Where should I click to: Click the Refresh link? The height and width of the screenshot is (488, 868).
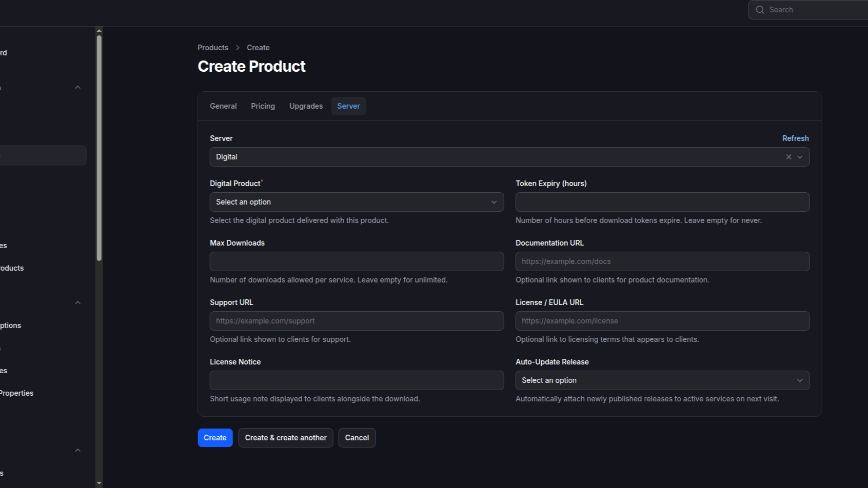click(x=795, y=138)
